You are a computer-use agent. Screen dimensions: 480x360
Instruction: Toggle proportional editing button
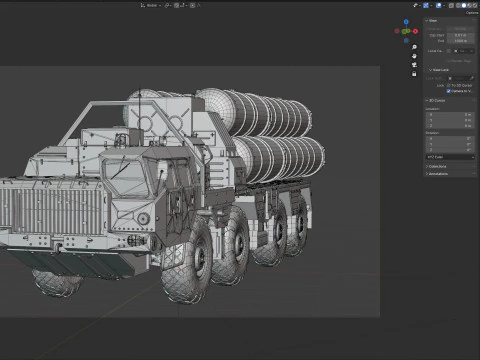coord(192,5)
